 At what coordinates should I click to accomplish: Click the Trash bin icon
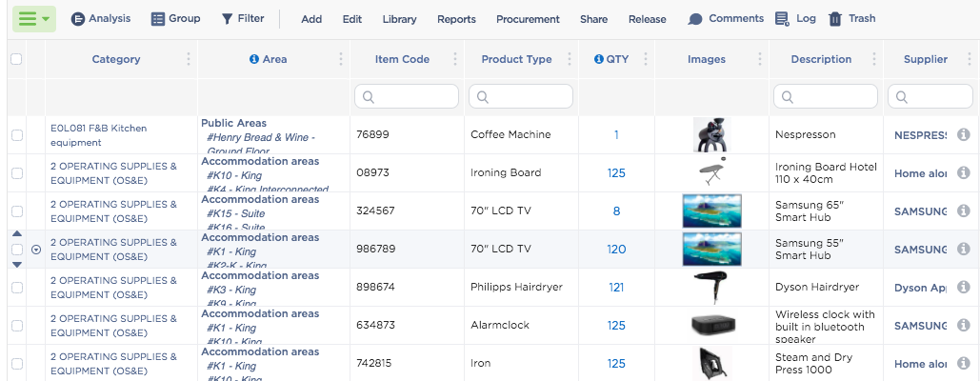(835, 19)
